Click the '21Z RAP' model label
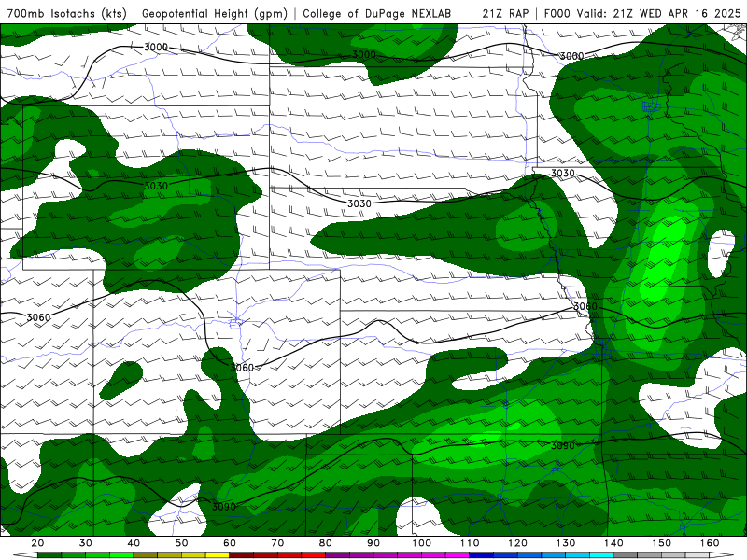 point(505,13)
